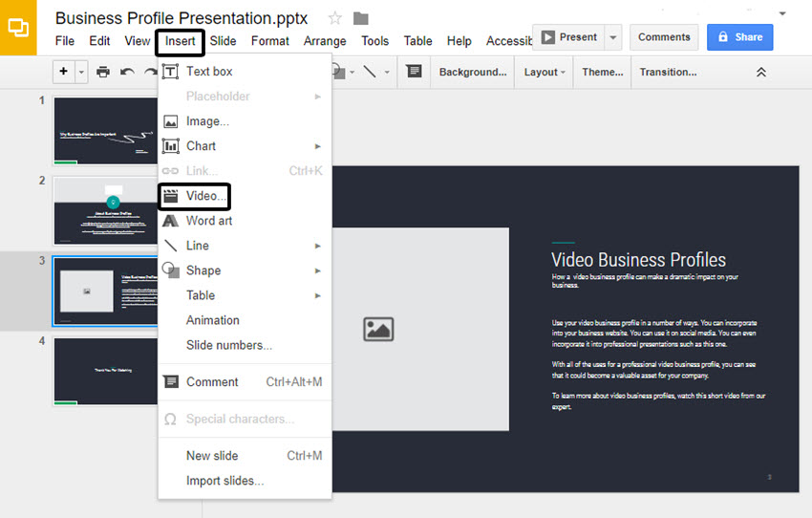Open the View menu
Screen dimensions: 812x518
coord(138,41)
